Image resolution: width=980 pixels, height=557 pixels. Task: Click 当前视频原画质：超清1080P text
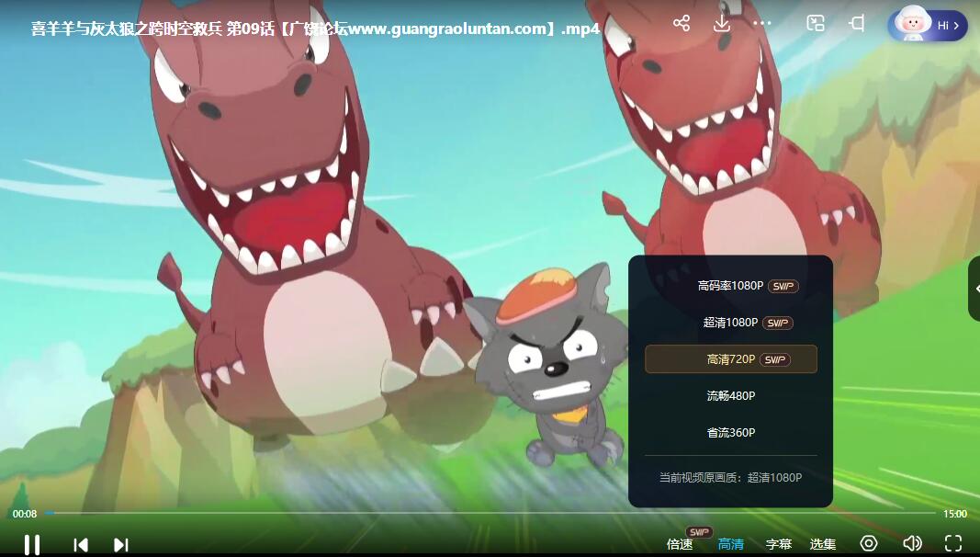click(730, 478)
